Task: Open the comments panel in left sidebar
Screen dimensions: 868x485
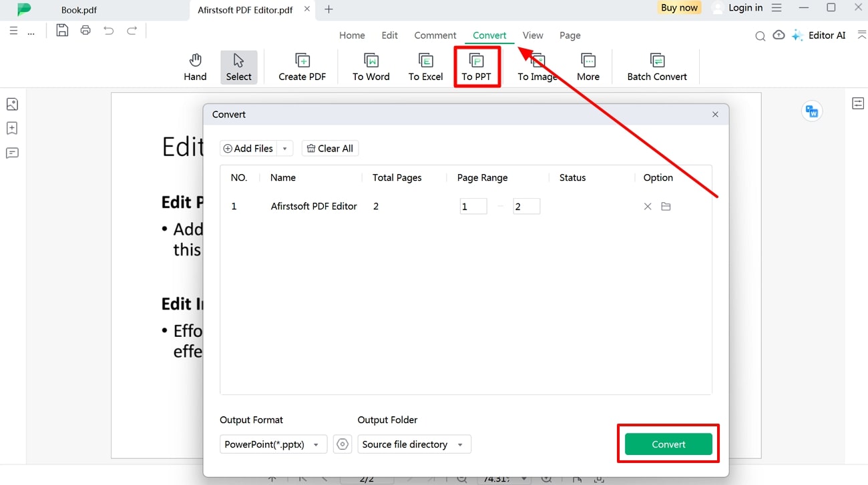Action: (12, 153)
